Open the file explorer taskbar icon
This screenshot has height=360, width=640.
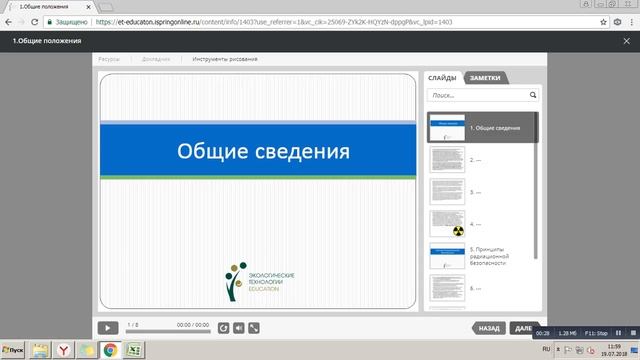tap(40, 350)
